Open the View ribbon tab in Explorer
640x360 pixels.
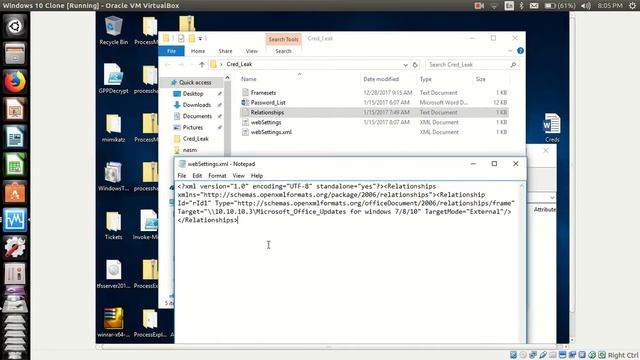pos(252,51)
